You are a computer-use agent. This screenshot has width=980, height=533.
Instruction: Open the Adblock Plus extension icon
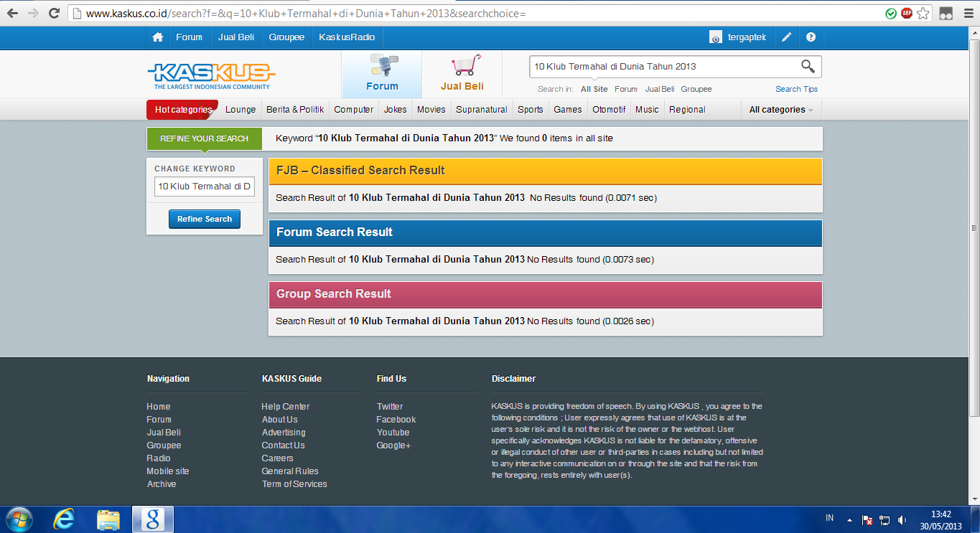(x=907, y=13)
